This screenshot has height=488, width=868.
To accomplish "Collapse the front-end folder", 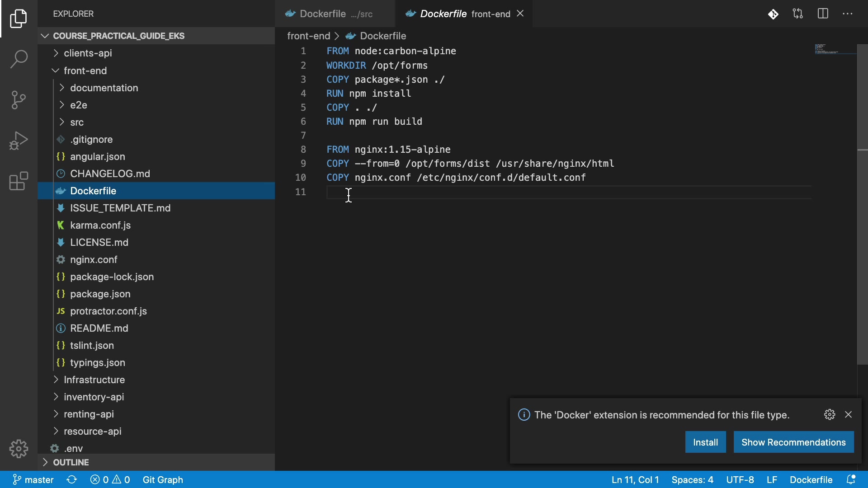I will pyautogui.click(x=85, y=71).
